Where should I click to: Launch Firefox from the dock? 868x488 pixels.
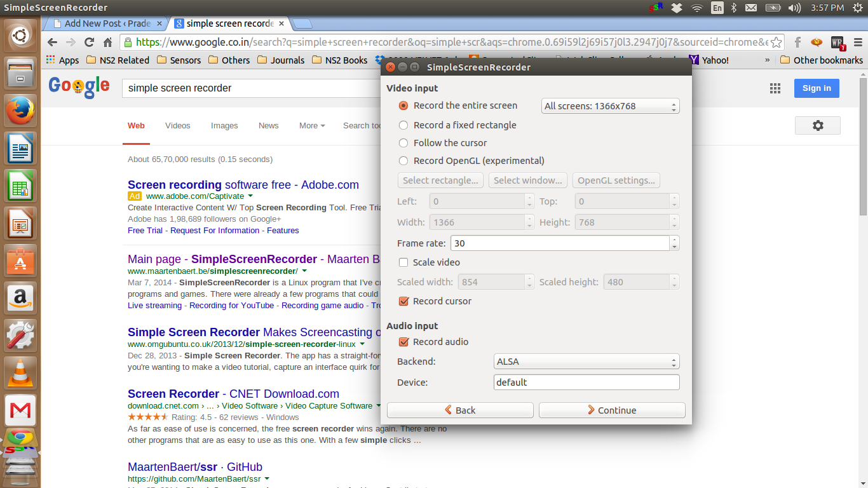(20, 111)
